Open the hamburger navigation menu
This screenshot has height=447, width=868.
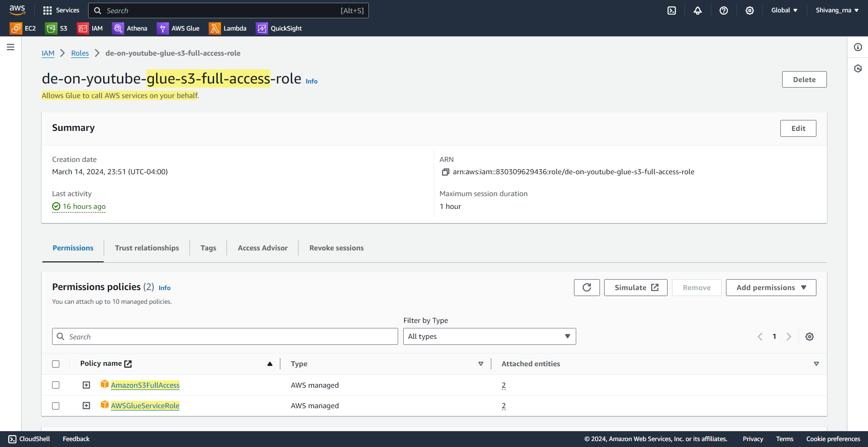point(11,47)
